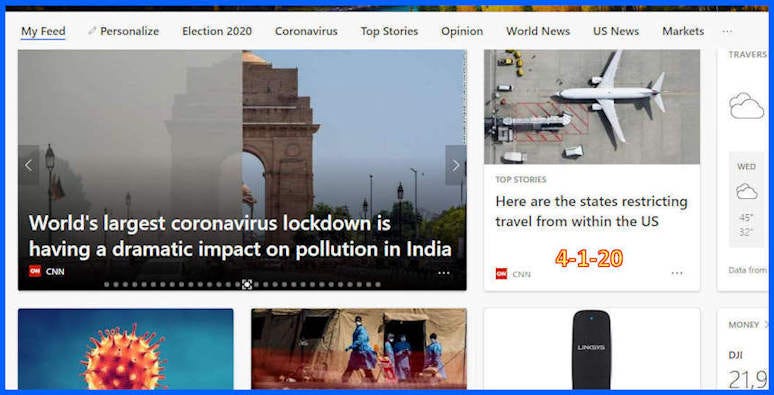Open the Linksys router card
The width and height of the screenshot is (774, 395).
592,349
